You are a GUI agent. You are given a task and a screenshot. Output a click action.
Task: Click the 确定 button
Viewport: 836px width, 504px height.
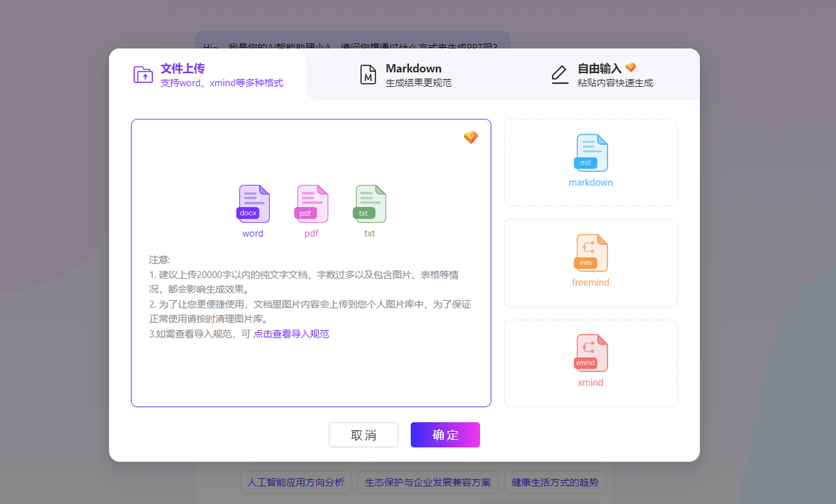pos(445,435)
